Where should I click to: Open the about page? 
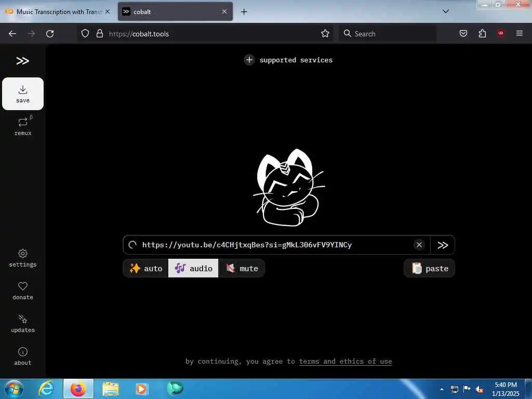23,356
